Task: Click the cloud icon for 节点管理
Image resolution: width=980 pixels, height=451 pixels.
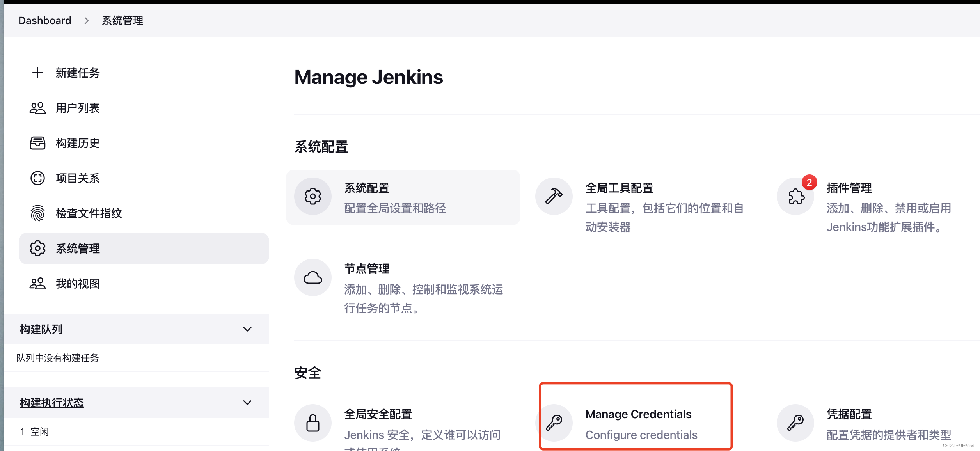Action: (x=313, y=277)
